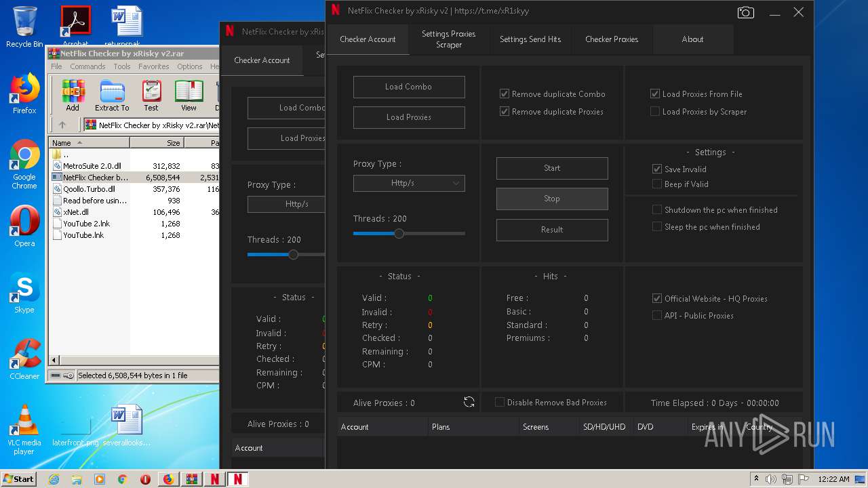Open Skype desktop shortcut
This screenshot has width=868, height=488.
[x=24, y=293]
